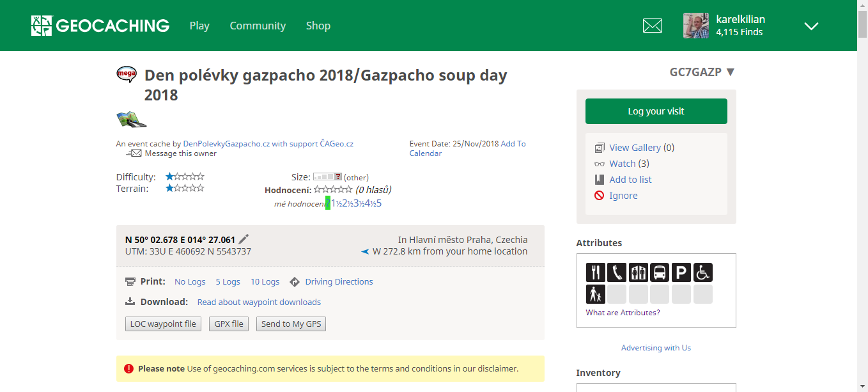Open the Play menu
868x392 pixels.
tap(199, 26)
